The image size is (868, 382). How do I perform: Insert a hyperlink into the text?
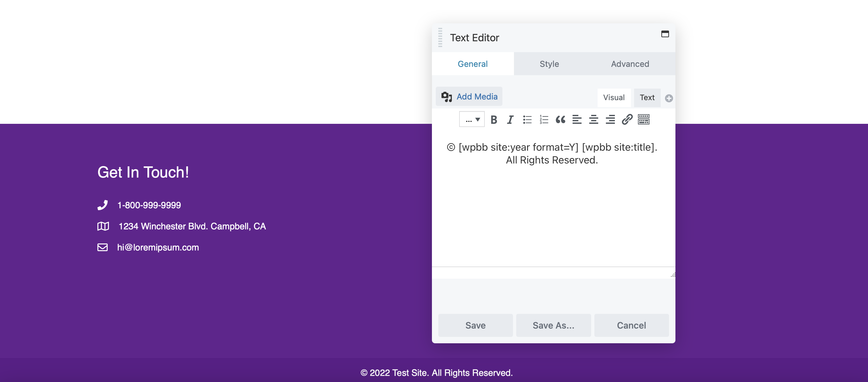[x=627, y=119]
